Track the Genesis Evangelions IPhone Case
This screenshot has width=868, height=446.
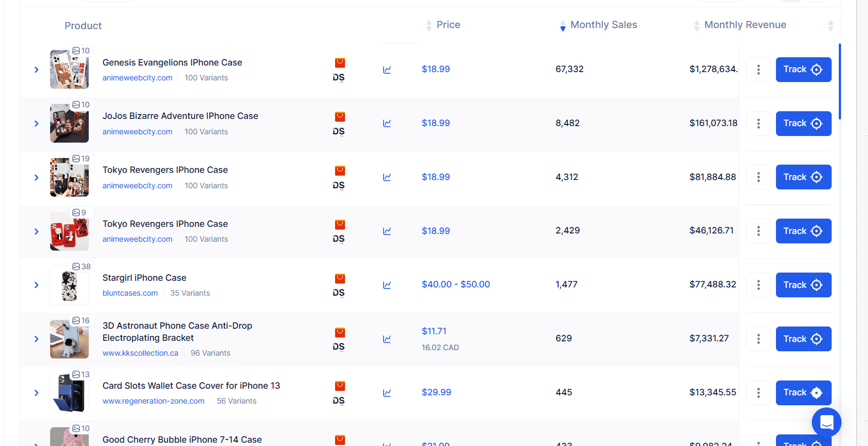(804, 69)
